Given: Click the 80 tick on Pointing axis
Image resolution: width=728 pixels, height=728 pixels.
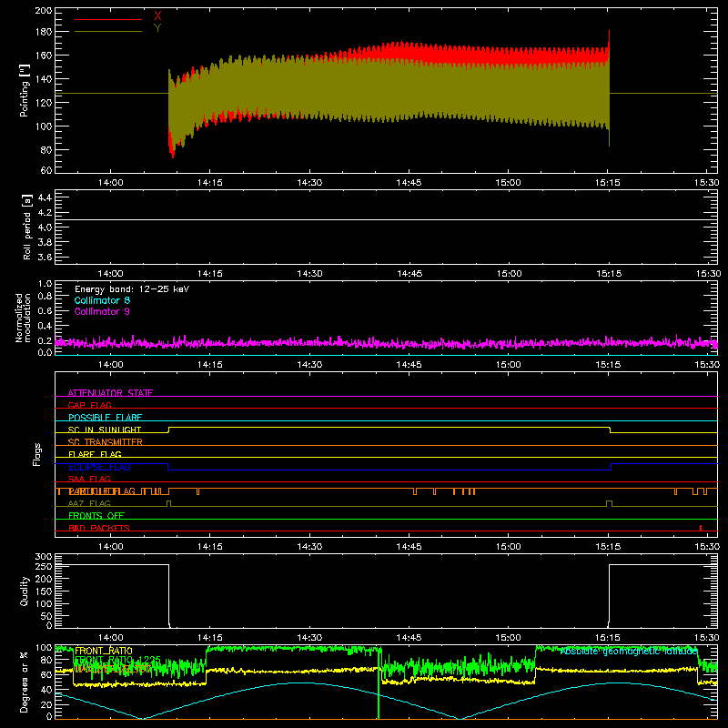Looking at the screenshot, I should [x=46, y=150].
